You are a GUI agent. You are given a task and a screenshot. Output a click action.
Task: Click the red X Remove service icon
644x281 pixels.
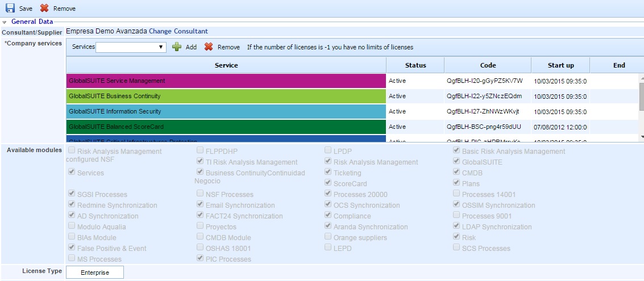tap(209, 47)
